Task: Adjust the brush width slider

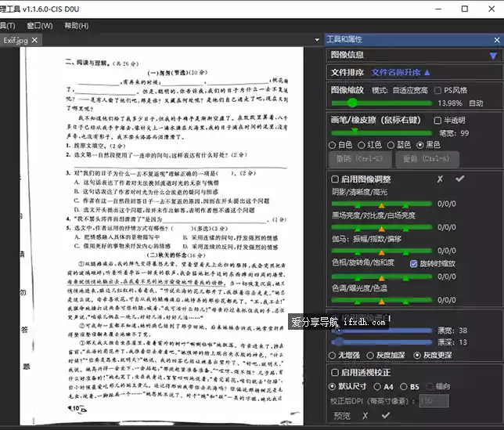Action: (382, 132)
